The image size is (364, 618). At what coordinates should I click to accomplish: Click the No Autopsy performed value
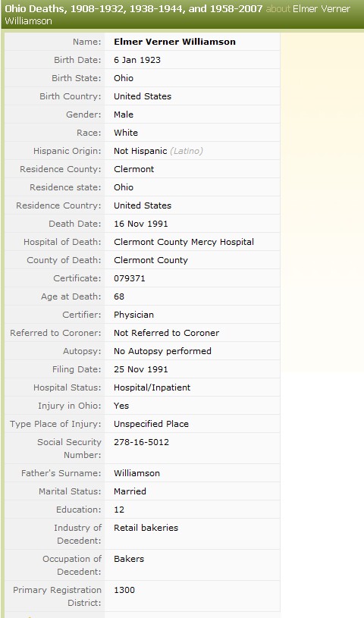pos(162,351)
